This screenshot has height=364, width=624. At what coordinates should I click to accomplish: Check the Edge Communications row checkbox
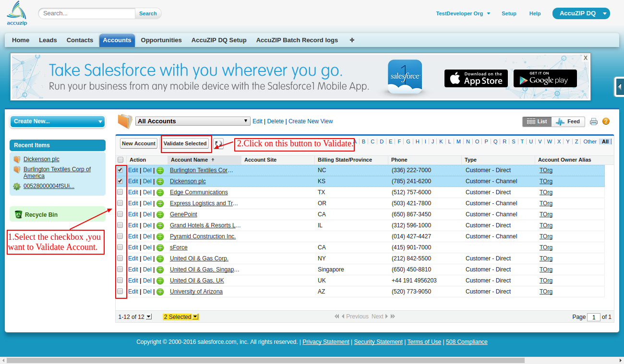click(x=120, y=192)
